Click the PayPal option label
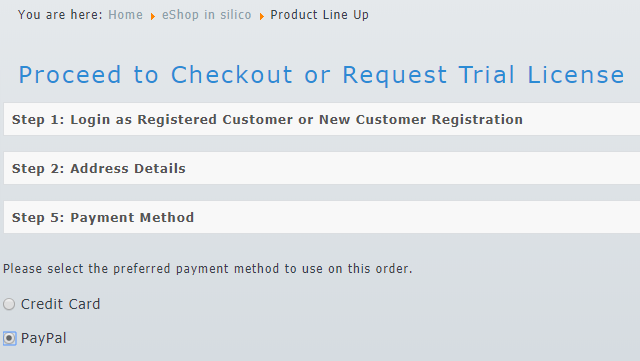 pos(44,339)
